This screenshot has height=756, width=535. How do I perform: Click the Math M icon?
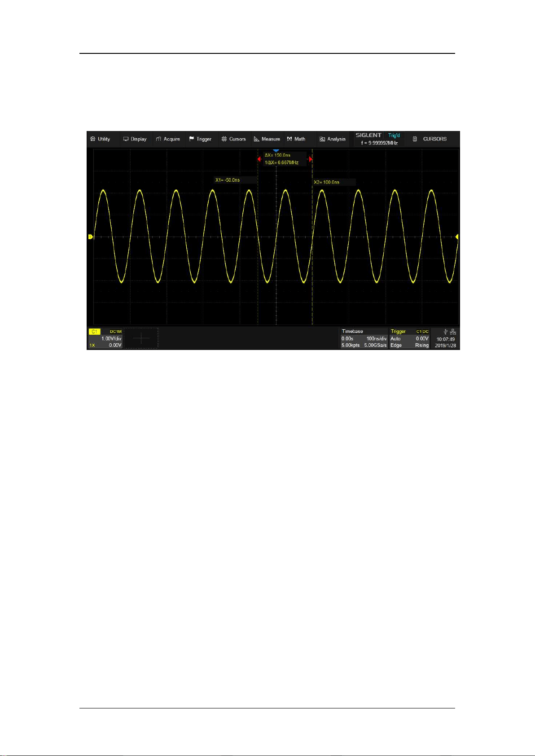click(x=289, y=139)
